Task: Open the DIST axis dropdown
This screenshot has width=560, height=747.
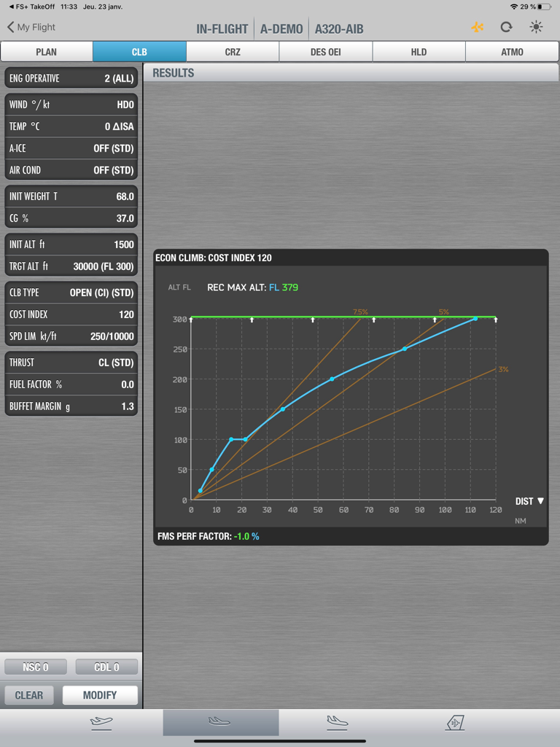Action: coord(529,501)
